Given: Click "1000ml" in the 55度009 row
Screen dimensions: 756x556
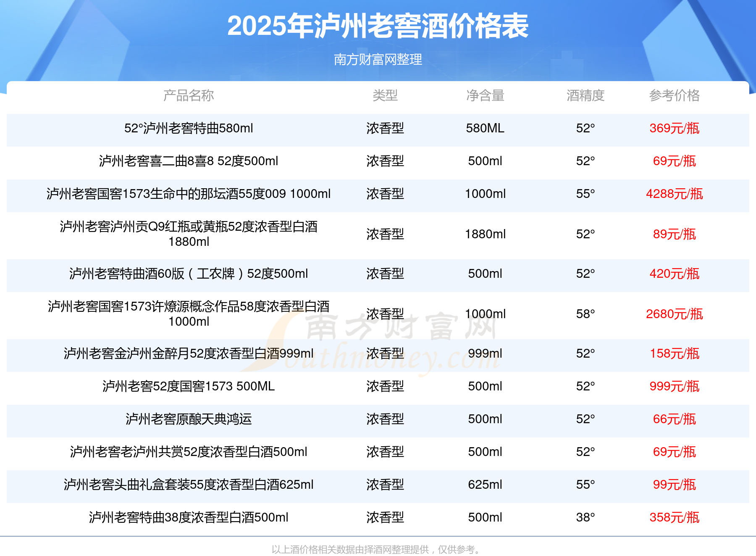Looking at the screenshot, I should (x=485, y=194).
